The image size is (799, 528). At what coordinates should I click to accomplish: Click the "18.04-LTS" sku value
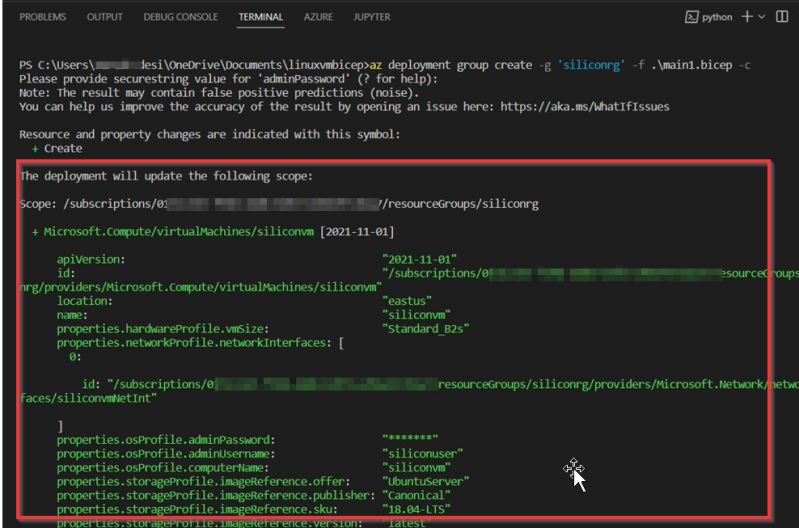416,509
